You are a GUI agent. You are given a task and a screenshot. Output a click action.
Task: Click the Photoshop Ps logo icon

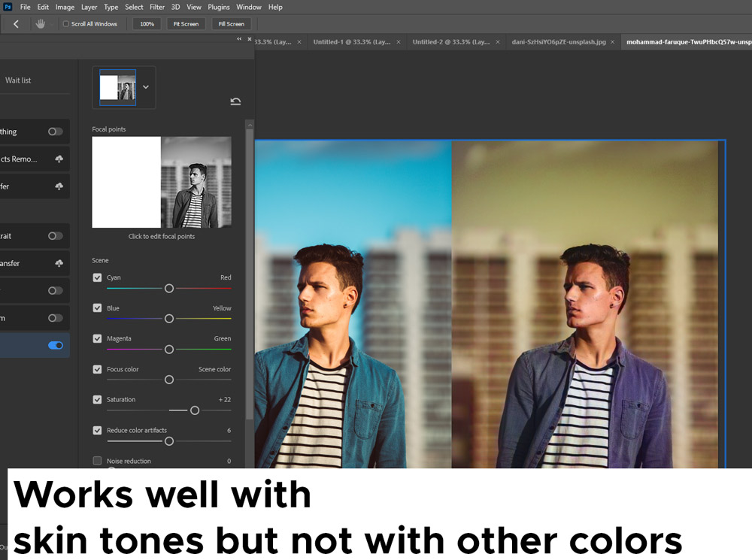[8, 7]
